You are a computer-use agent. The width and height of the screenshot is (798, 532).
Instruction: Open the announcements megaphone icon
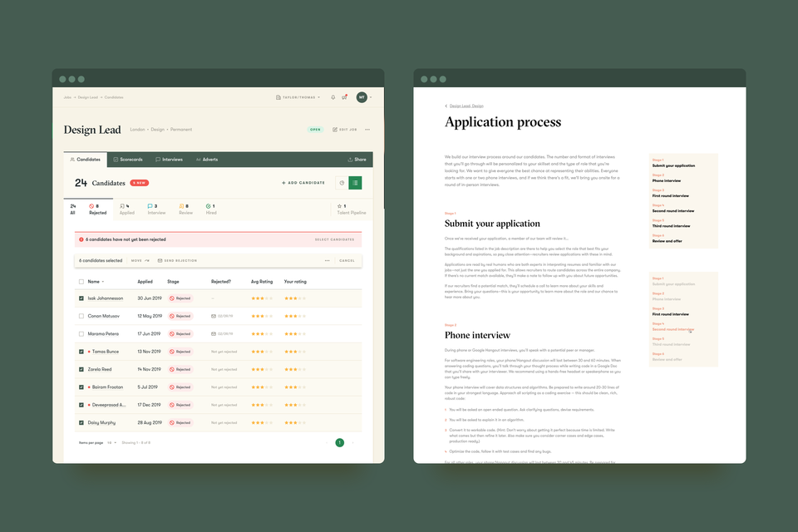344,97
